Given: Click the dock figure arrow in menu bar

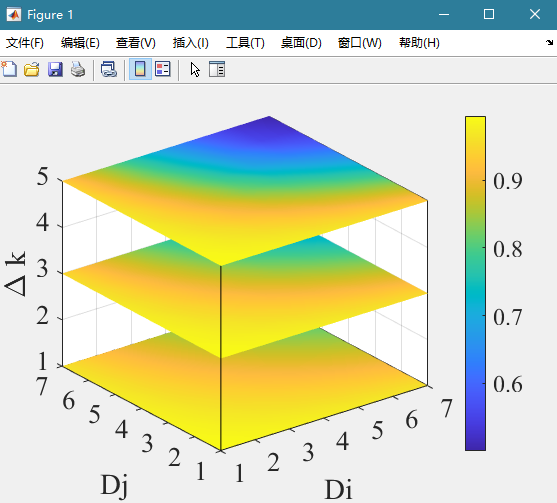Looking at the screenshot, I should [549, 43].
